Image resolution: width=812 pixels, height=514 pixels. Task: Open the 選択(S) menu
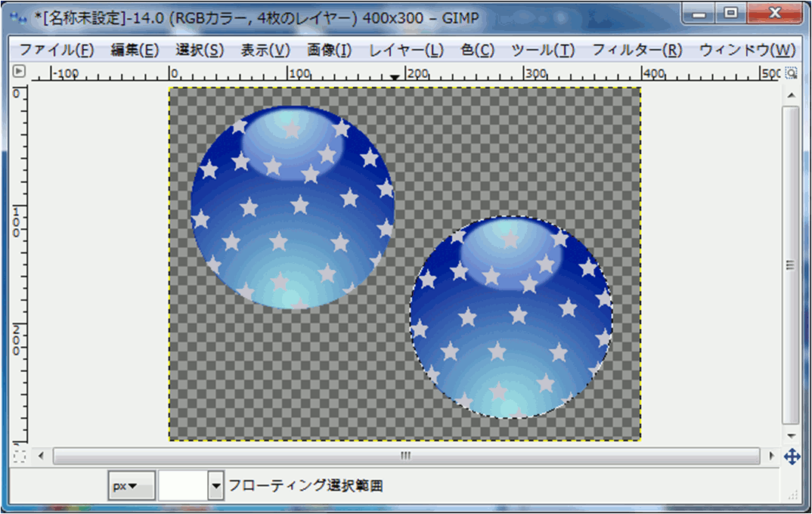200,51
